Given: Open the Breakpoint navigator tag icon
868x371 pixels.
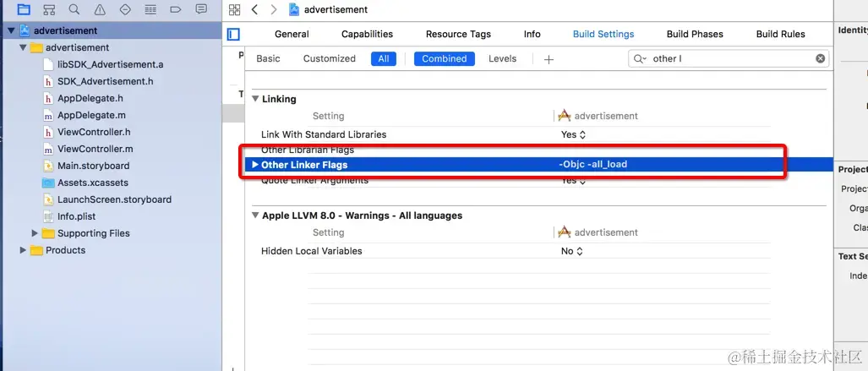Looking at the screenshot, I should tap(176, 8).
